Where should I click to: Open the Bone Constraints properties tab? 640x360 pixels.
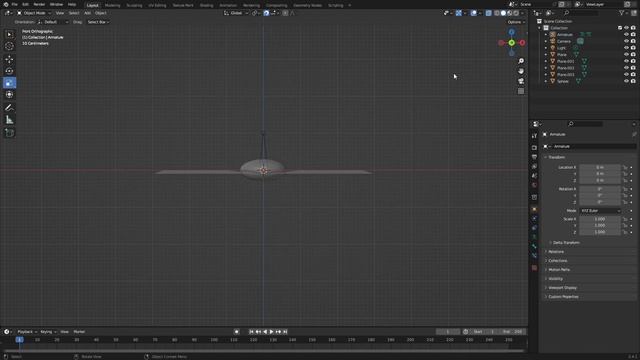pos(534,256)
